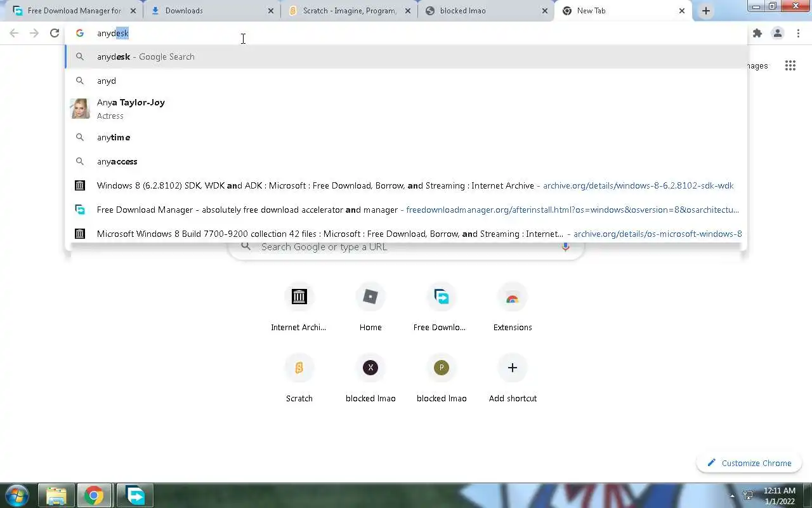Viewport: 812px width, 508px height.
Task: Click the address bar showing anydesk
Action: coord(406,33)
